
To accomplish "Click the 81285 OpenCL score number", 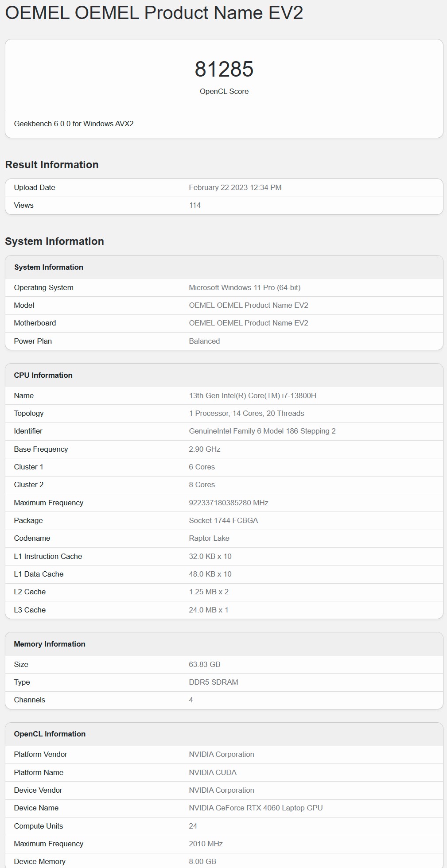I will tap(224, 69).
